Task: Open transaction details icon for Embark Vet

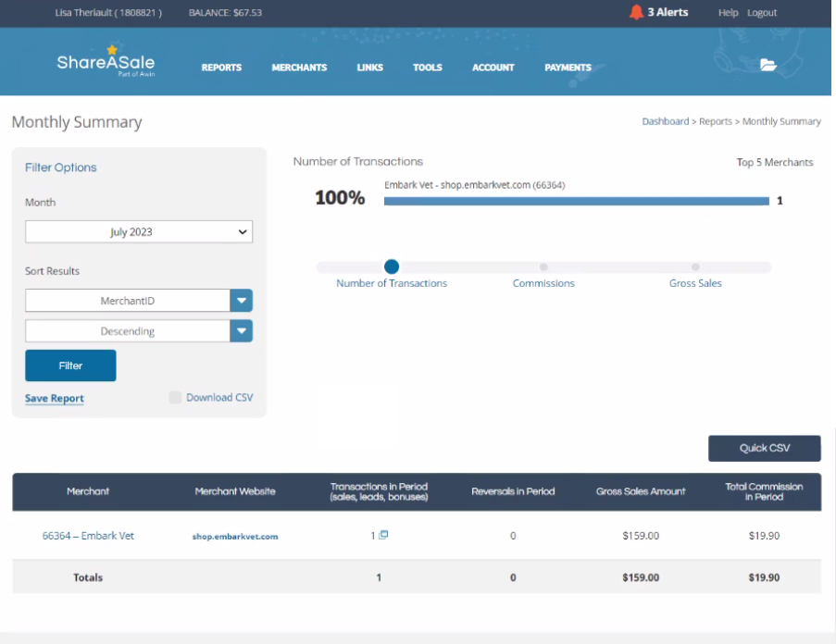Action: (383, 535)
